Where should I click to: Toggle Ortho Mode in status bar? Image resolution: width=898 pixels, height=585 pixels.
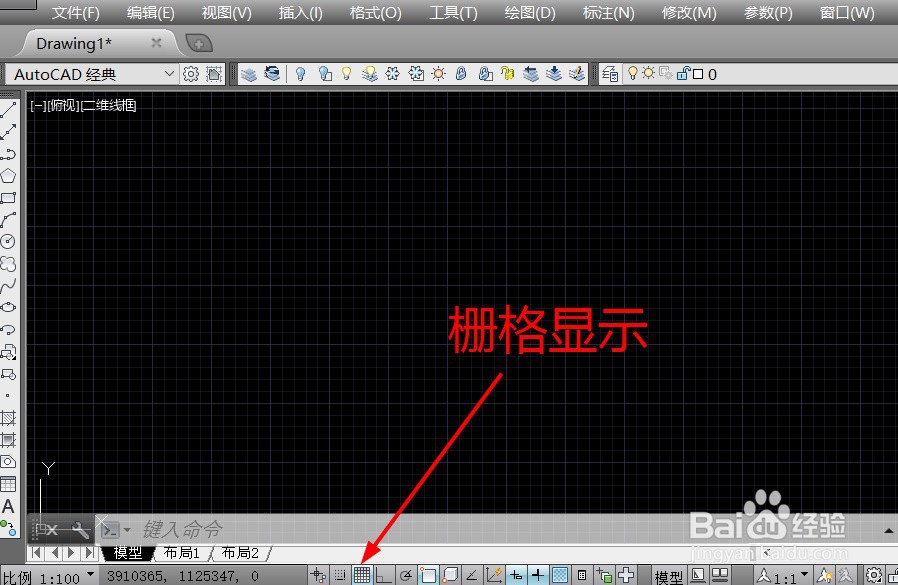tap(384, 575)
